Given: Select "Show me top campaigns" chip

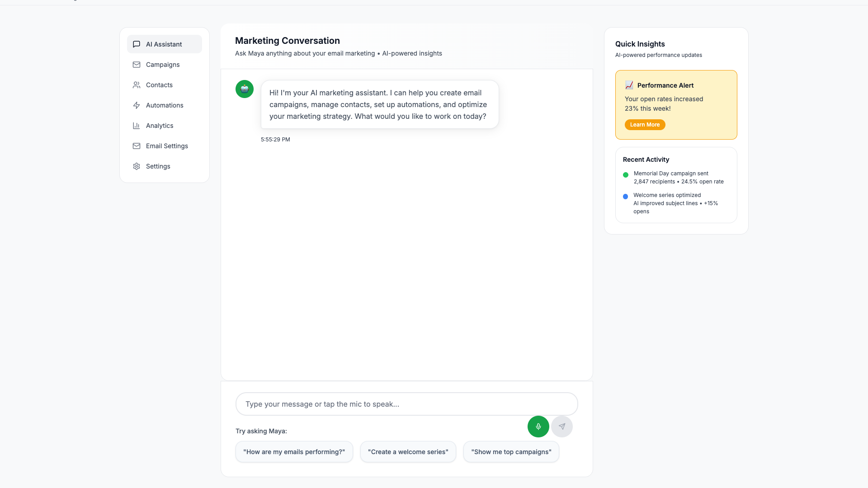Looking at the screenshot, I should coord(511,451).
